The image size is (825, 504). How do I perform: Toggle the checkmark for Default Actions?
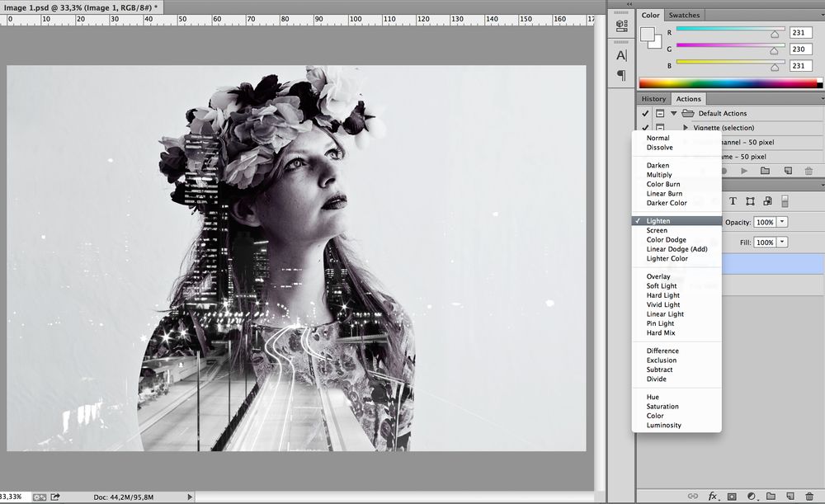pyautogui.click(x=645, y=113)
